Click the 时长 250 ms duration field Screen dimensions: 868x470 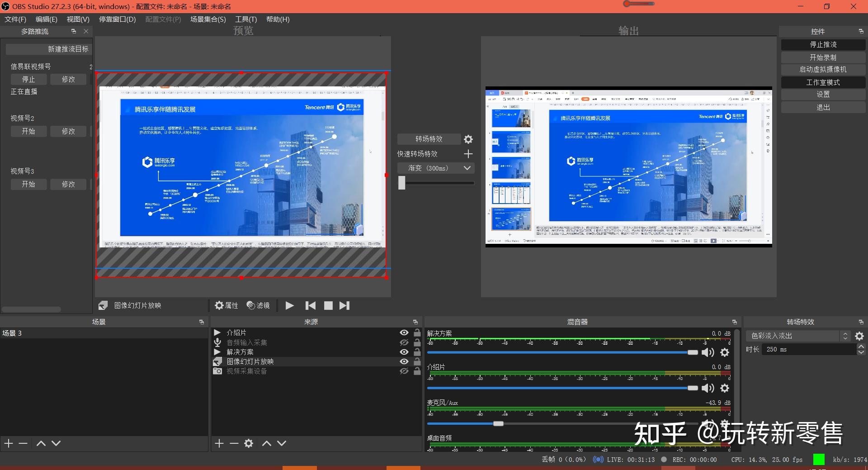[810, 349]
